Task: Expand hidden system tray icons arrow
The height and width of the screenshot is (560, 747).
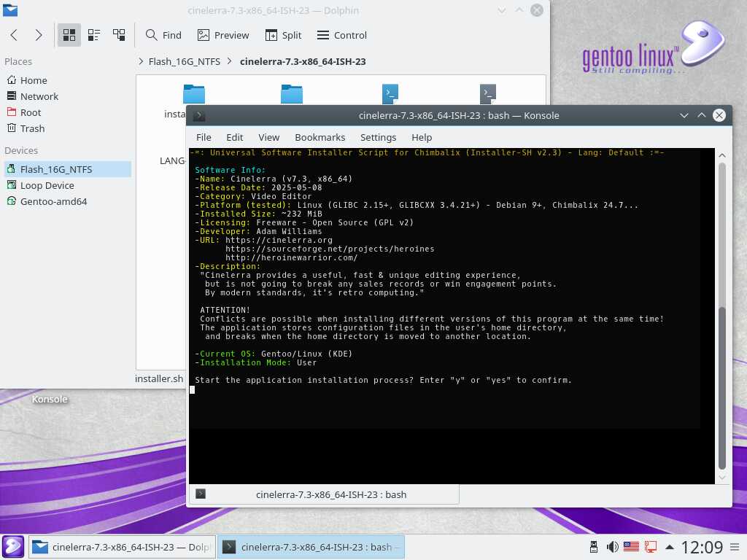Action: click(x=669, y=547)
